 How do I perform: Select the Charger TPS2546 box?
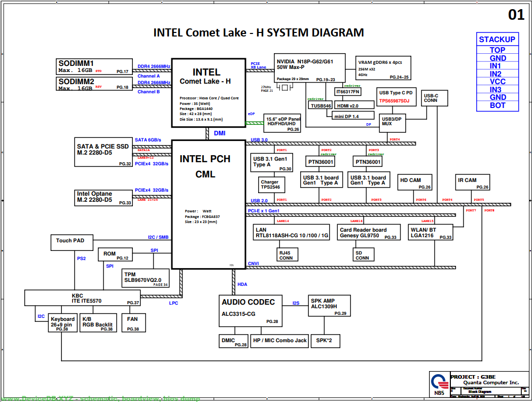[x=271, y=185]
